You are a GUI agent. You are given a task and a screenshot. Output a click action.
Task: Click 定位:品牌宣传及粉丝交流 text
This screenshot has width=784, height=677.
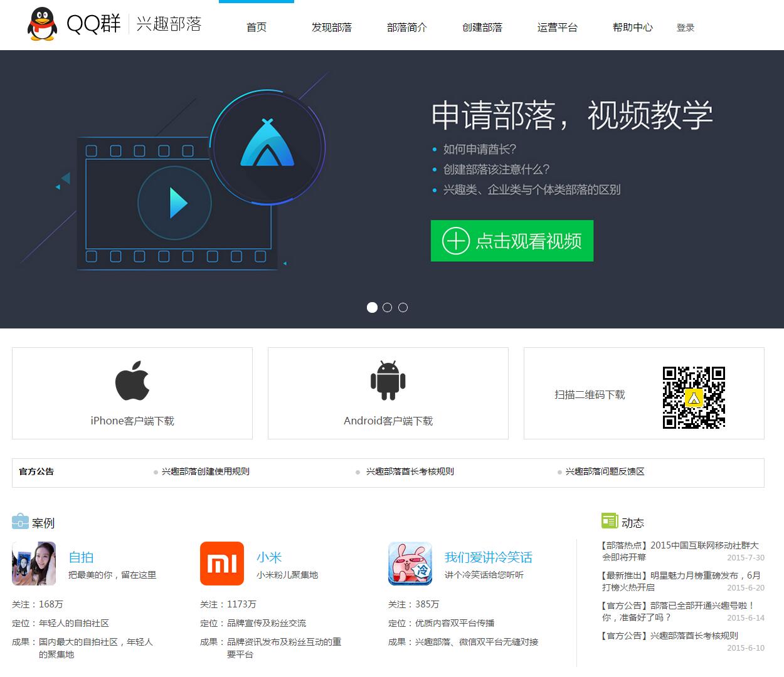pos(253,623)
